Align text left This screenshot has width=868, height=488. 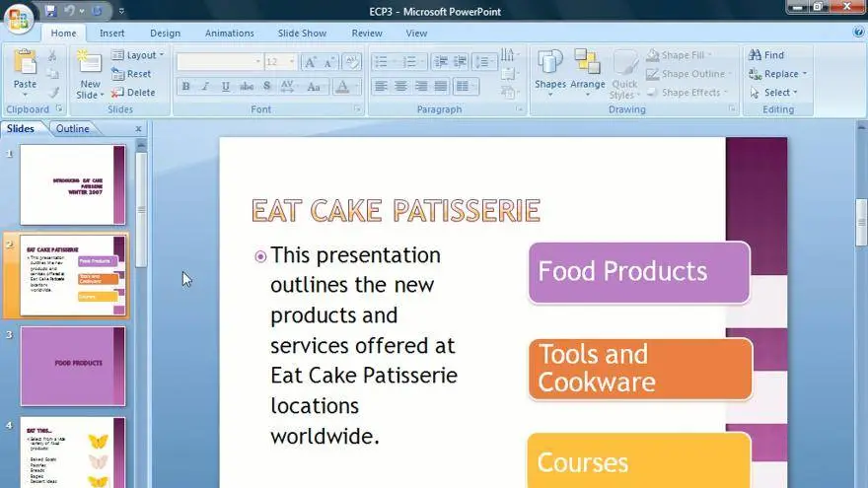[381, 87]
